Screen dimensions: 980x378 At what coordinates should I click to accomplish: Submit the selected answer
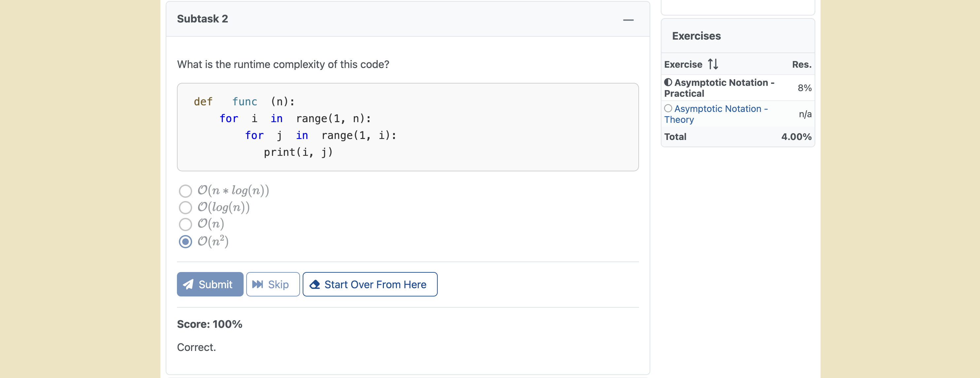pyautogui.click(x=210, y=284)
